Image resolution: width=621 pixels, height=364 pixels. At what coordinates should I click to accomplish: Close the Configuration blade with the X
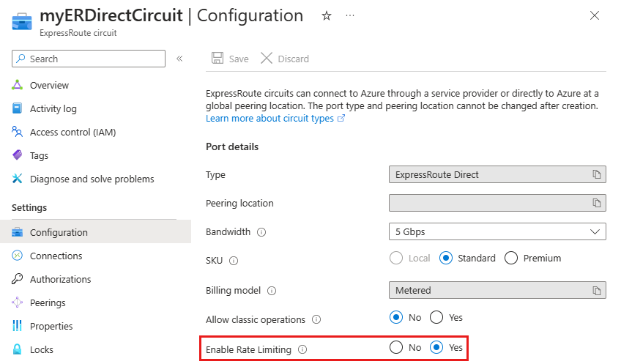point(595,15)
